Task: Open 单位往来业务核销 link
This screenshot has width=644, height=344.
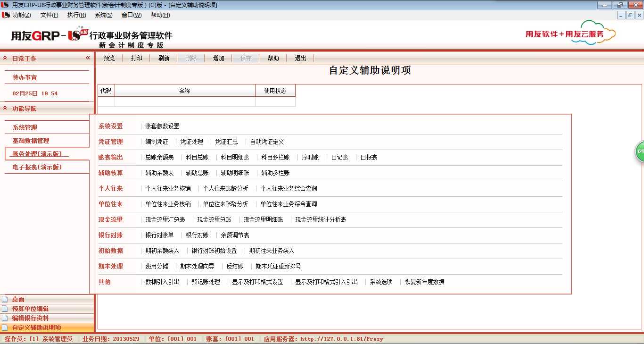Action: 168,204
